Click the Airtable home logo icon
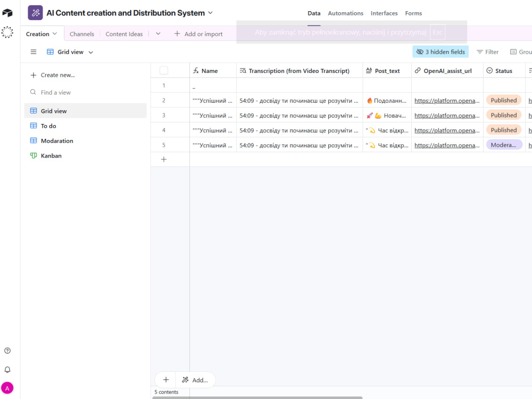Image resolution: width=532 pixels, height=399 pixels. coord(7,13)
